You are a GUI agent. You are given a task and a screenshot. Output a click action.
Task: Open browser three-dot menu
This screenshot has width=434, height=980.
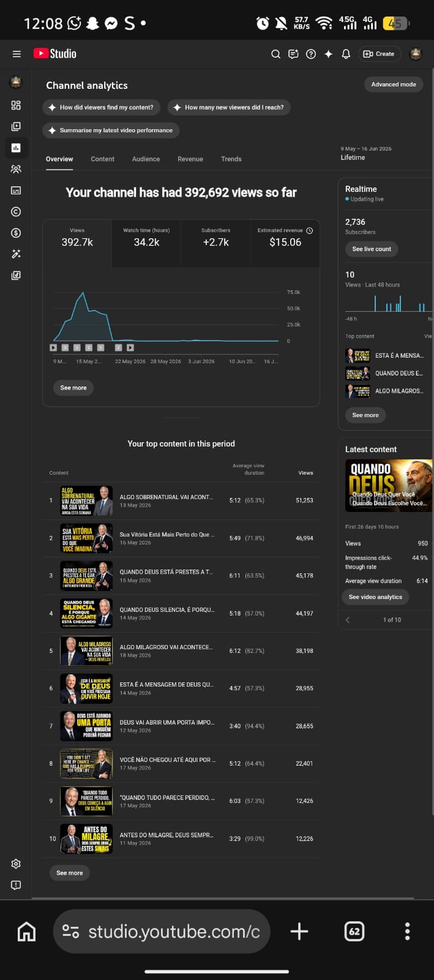[407, 932]
